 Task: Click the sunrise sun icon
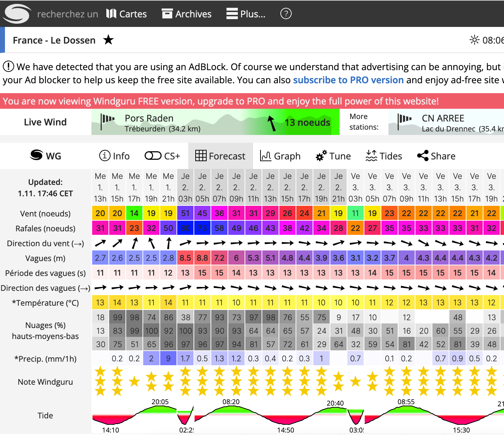pos(475,40)
